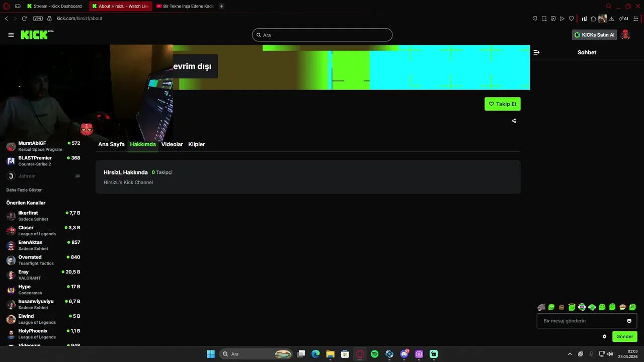Click the KICKs Satın Al button
Viewport: 644px width, 362px height.
[595, 35]
